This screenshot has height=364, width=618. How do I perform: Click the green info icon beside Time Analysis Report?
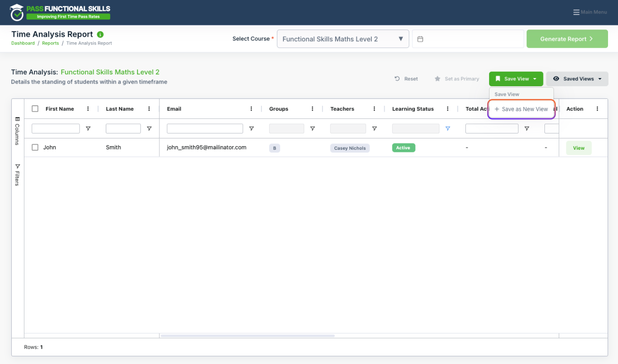(x=100, y=34)
